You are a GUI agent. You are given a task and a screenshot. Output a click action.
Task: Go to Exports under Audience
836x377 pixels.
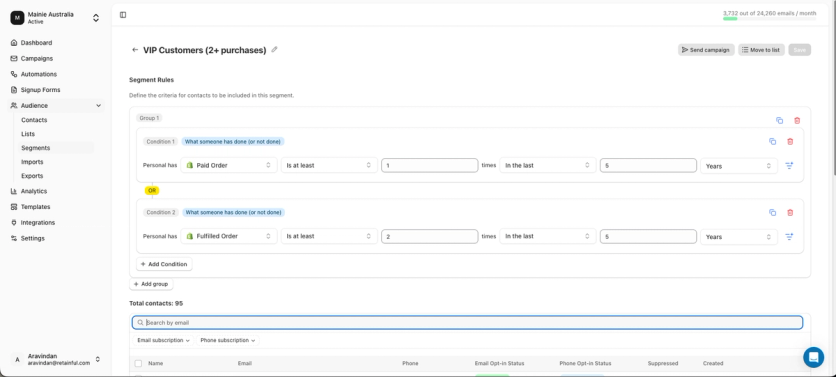32,176
